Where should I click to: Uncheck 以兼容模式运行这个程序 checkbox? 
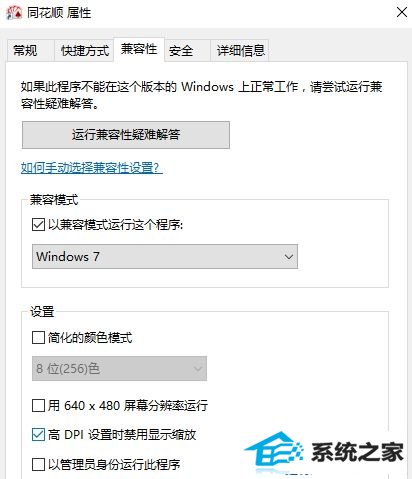tap(38, 225)
